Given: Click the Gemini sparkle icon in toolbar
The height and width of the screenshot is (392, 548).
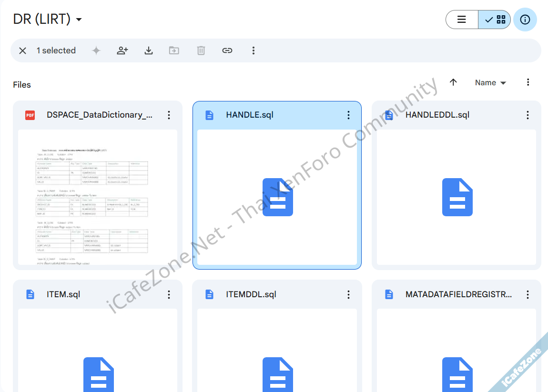Looking at the screenshot, I should point(96,50).
